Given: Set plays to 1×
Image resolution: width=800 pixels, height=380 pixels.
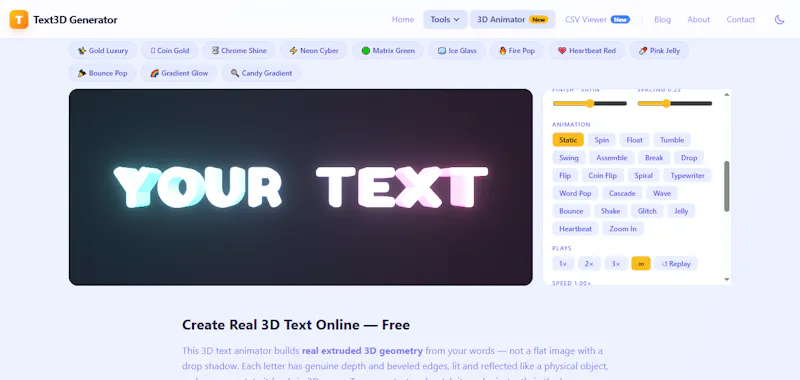Looking at the screenshot, I should tap(563, 264).
